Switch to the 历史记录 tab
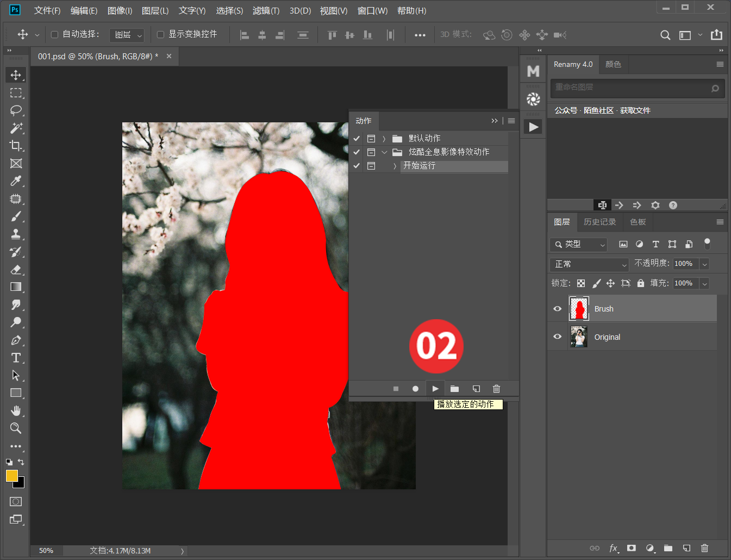The width and height of the screenshot is (731, 560). (599, 222)
